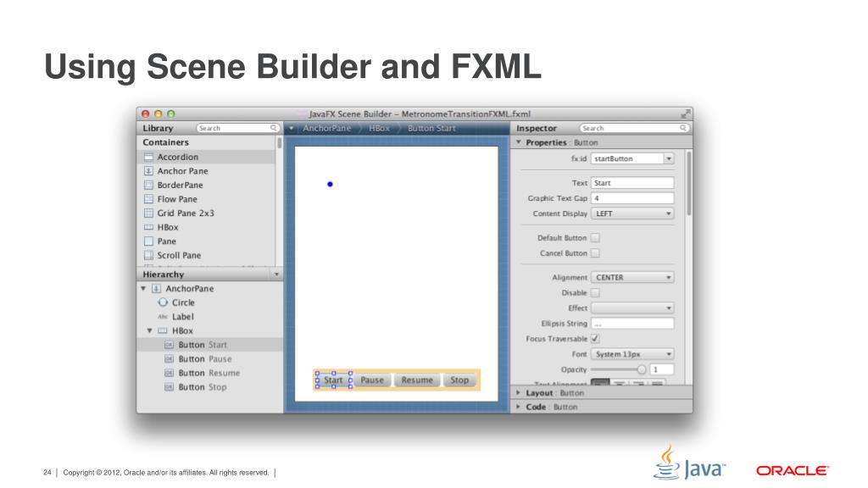The image size is (868, 488).
Task: Collapse the AnchorPane tree node
Action: (143, 289)
